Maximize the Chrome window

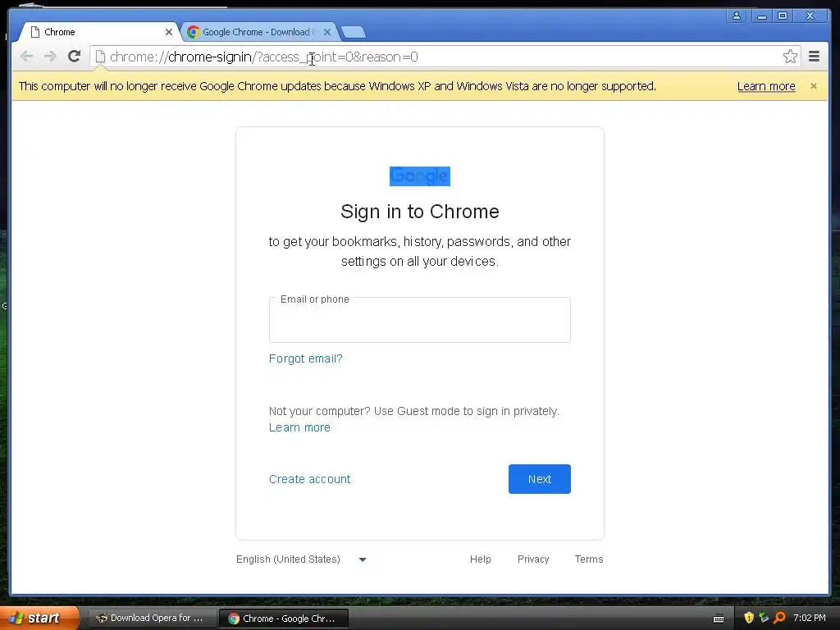783,16
